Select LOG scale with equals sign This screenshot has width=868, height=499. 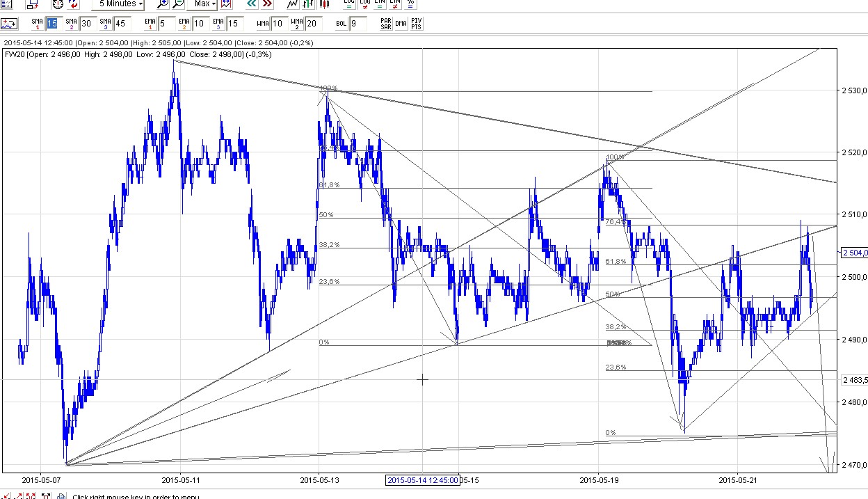(349, 3)
